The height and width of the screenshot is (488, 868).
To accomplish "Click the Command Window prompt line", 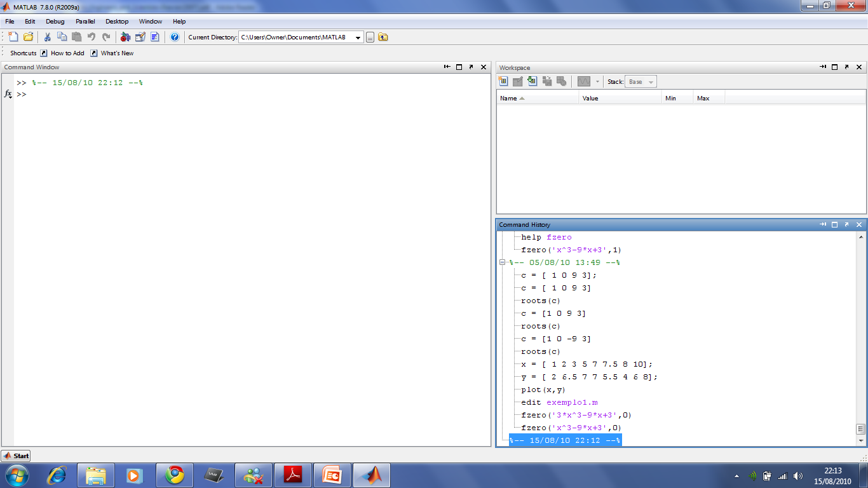I will point(252,94).
